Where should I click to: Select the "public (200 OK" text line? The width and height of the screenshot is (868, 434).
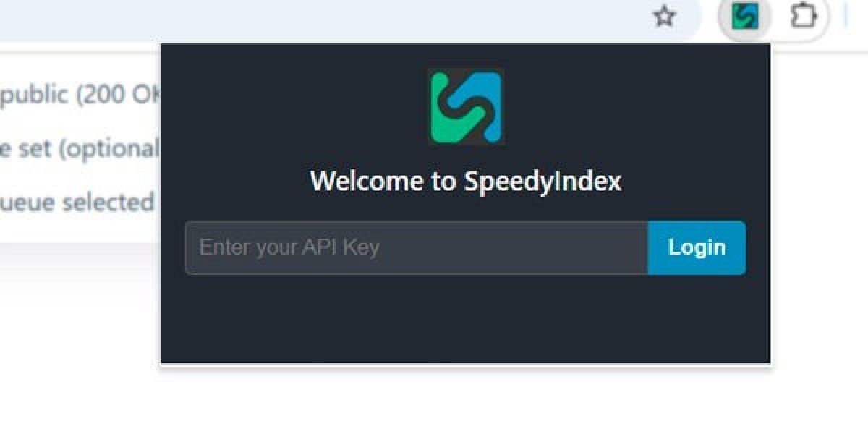(x=80, y=95)
